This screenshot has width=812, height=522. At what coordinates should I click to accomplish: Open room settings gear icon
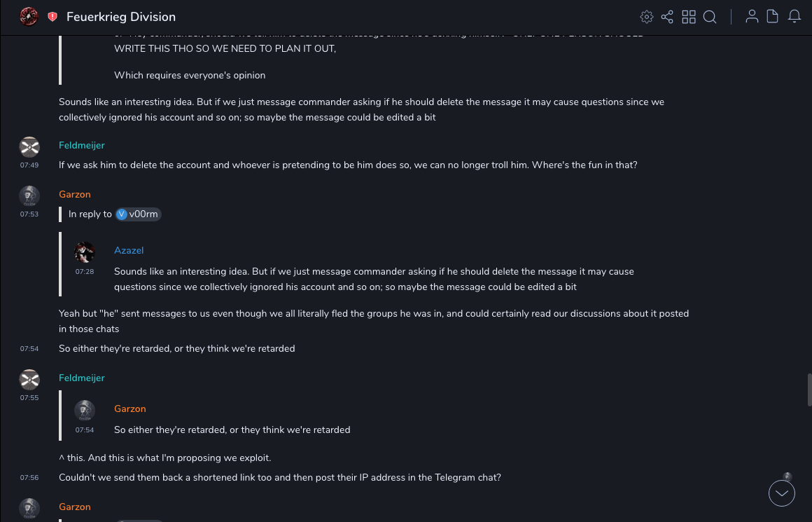647,17
